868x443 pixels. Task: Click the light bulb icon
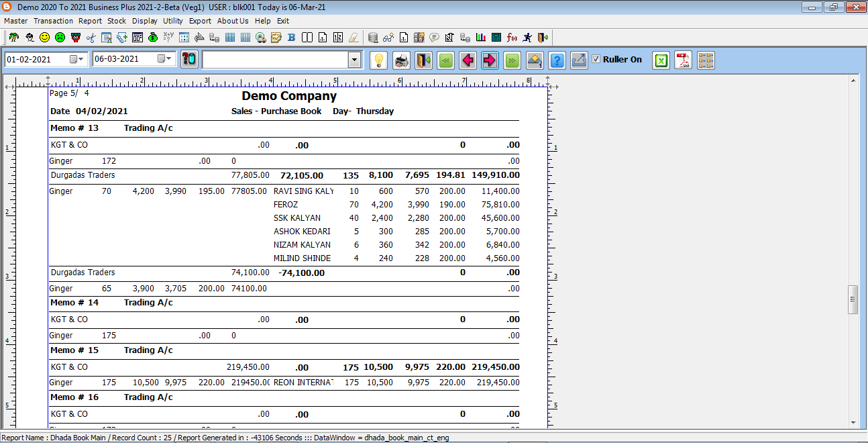[x=379, y=60]
